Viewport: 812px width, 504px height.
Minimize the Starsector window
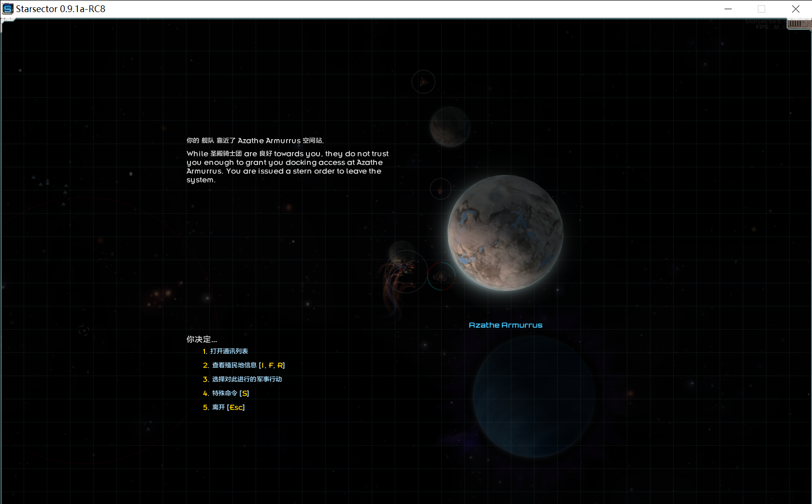(x=727, y=9)
